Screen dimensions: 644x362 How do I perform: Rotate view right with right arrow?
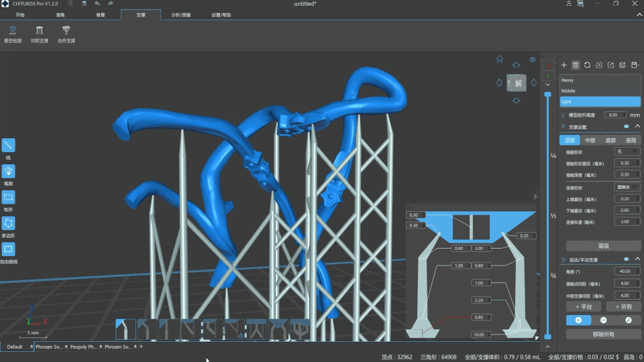point(533,83)
